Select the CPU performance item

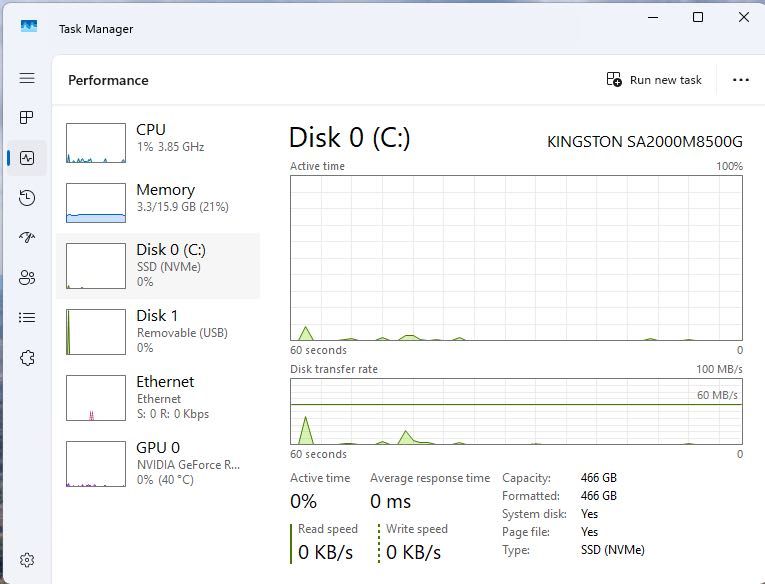pyautogui.click(x=158, y=142)
